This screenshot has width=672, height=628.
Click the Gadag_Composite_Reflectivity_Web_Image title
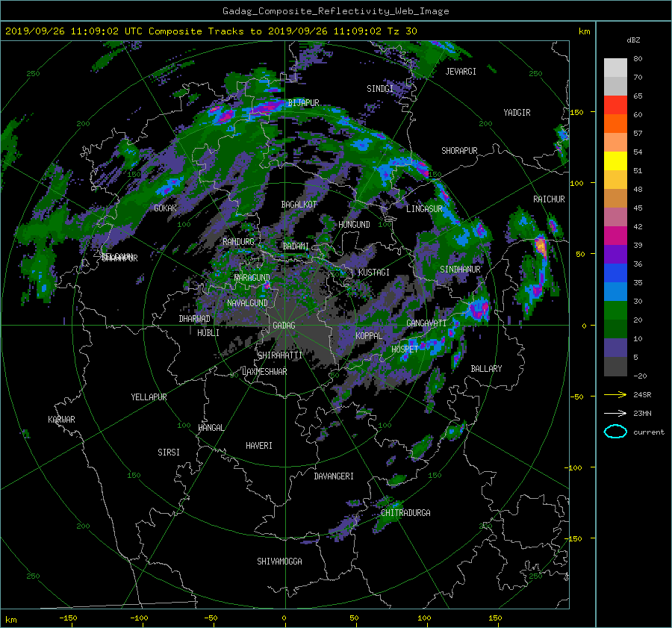(x=335, y=11)
